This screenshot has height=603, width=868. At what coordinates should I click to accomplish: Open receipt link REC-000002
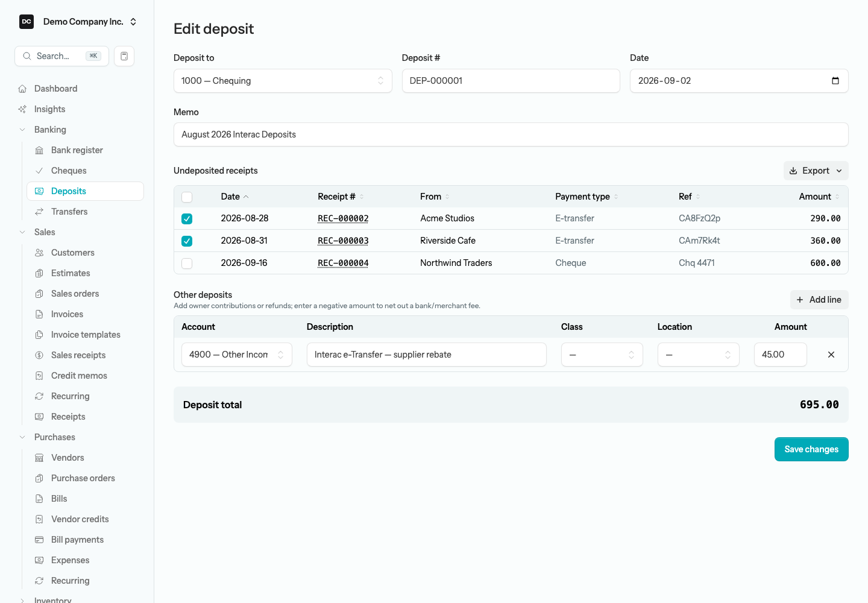click(x=343, y=219)
